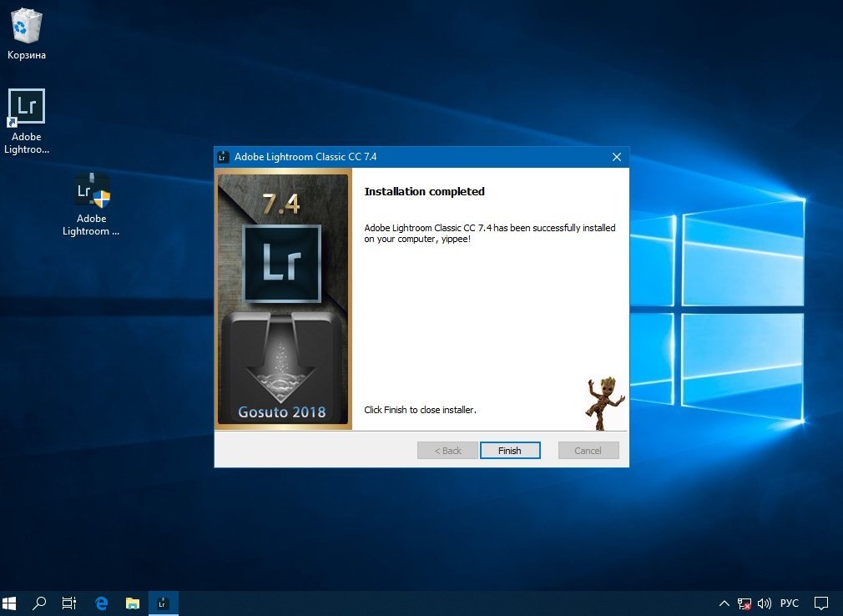Click the Finish button in the installer

(510, 451)
